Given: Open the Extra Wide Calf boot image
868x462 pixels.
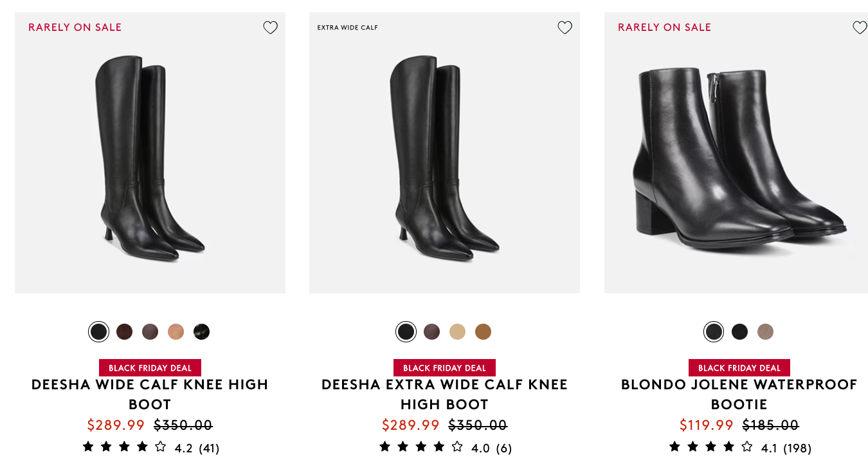Looking at the screenshot, I should click(x=444, y=158).
